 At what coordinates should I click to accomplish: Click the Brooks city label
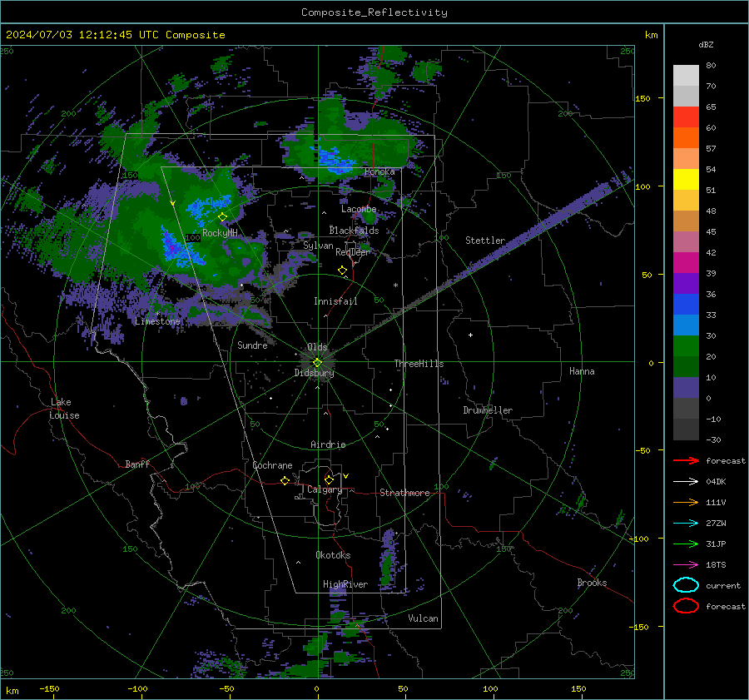coord(592,583)
